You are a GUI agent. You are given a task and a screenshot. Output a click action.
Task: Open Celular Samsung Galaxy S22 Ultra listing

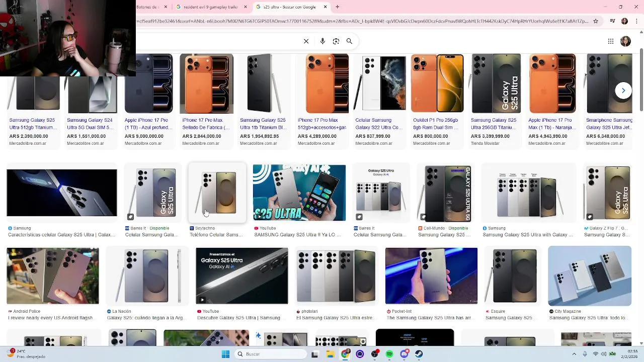[379, 101]
